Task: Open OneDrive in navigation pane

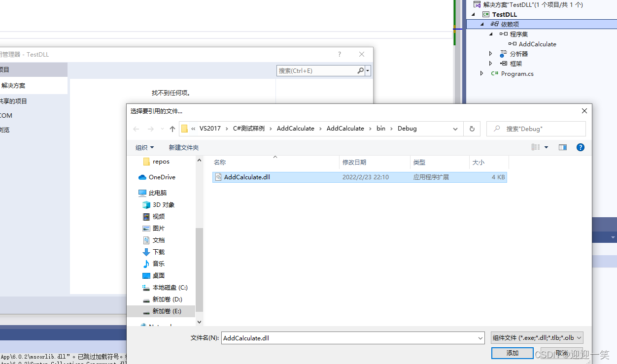Action: tap(157, 177)
